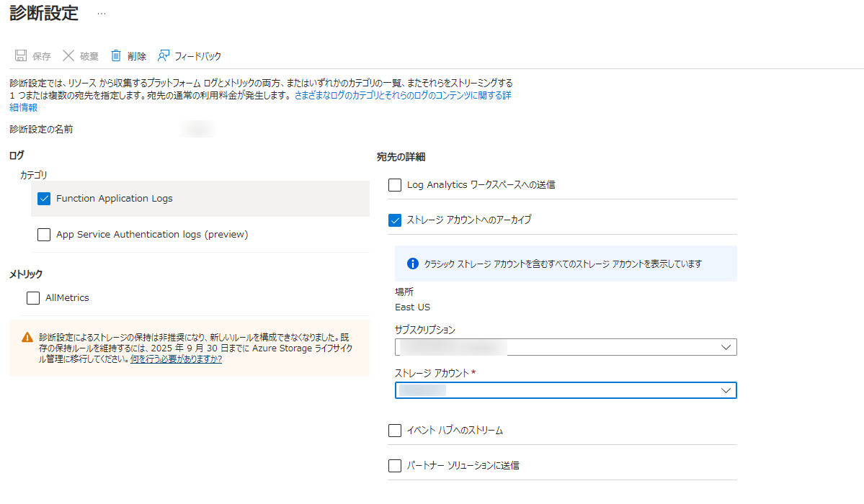The image size is (864, 504).
Task: Uncheck Function Application Logs checkbox
Action: pyautogui.click(x=44, y=198)
